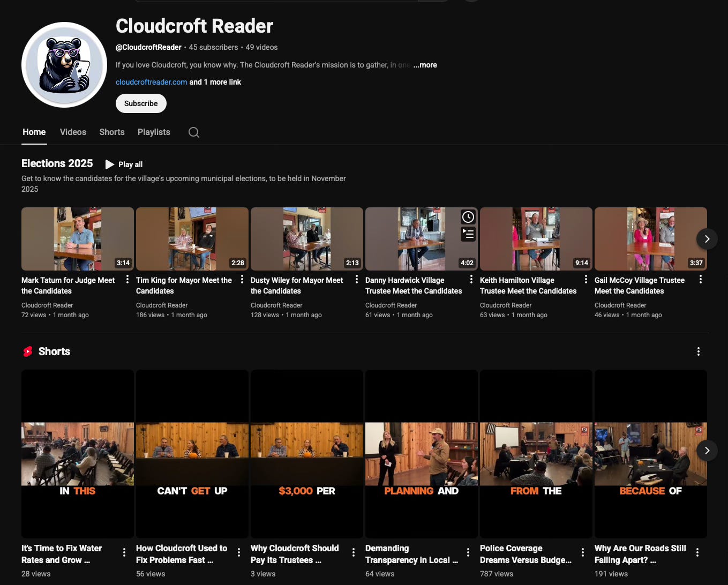The image size is (728, 585).
Task: Open the Shorts section options menu
Action: point(699,351)
